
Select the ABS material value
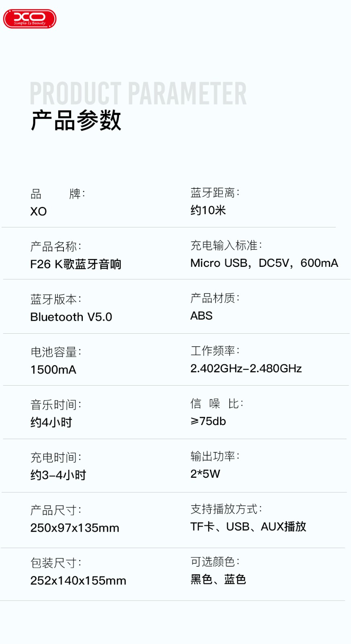point(201,316)
